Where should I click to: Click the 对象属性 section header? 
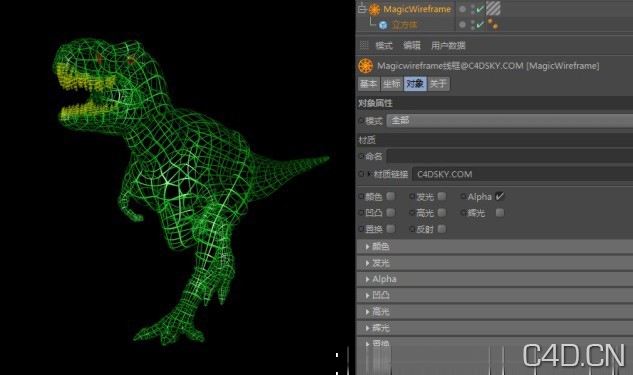pyautogui.click(x=495, y=103)
